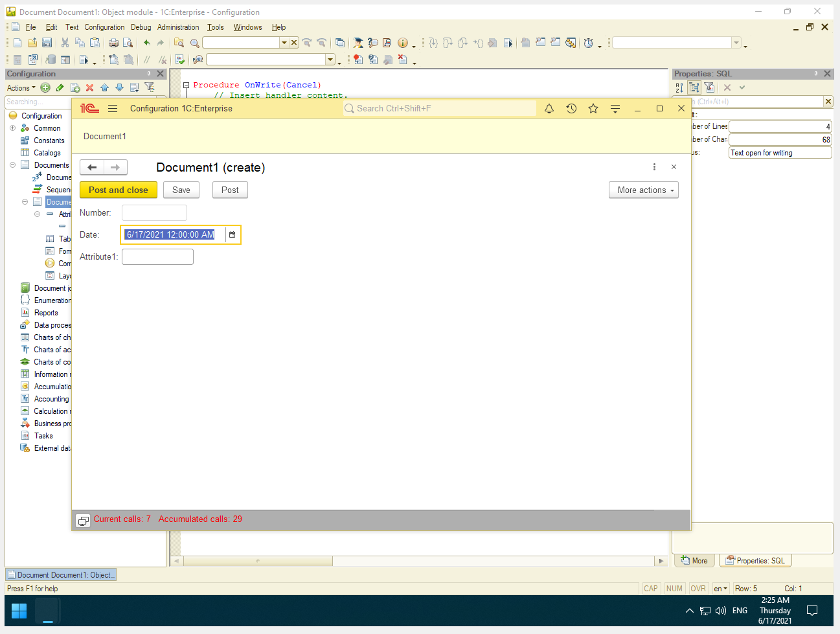Go back with the left arrow button
Screen dimensions: 840x634
tap(92, 167)
